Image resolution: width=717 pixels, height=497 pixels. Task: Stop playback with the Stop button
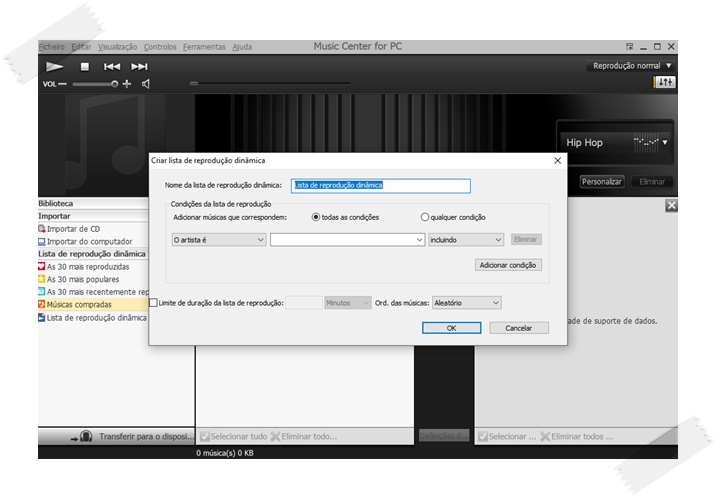click(85, 67)
